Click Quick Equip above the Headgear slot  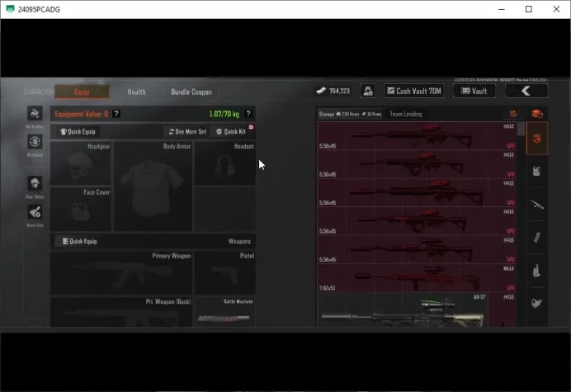coord(78,131)
